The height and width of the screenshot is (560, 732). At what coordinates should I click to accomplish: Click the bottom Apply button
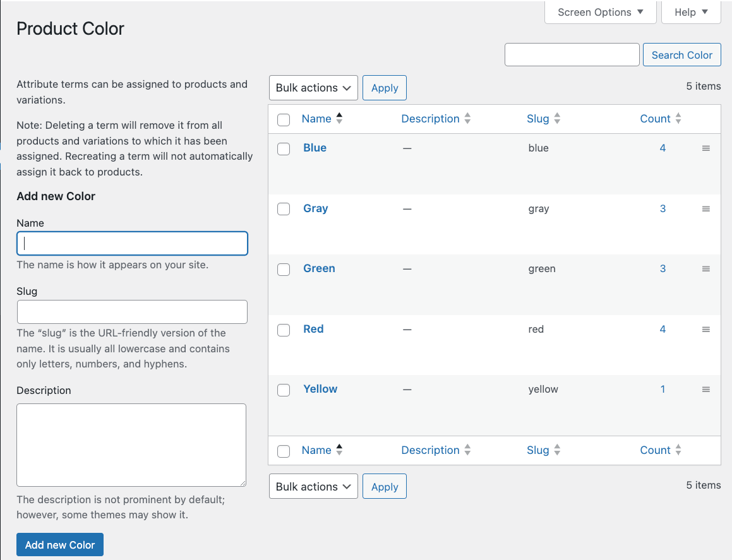click(x=385, y=486)
